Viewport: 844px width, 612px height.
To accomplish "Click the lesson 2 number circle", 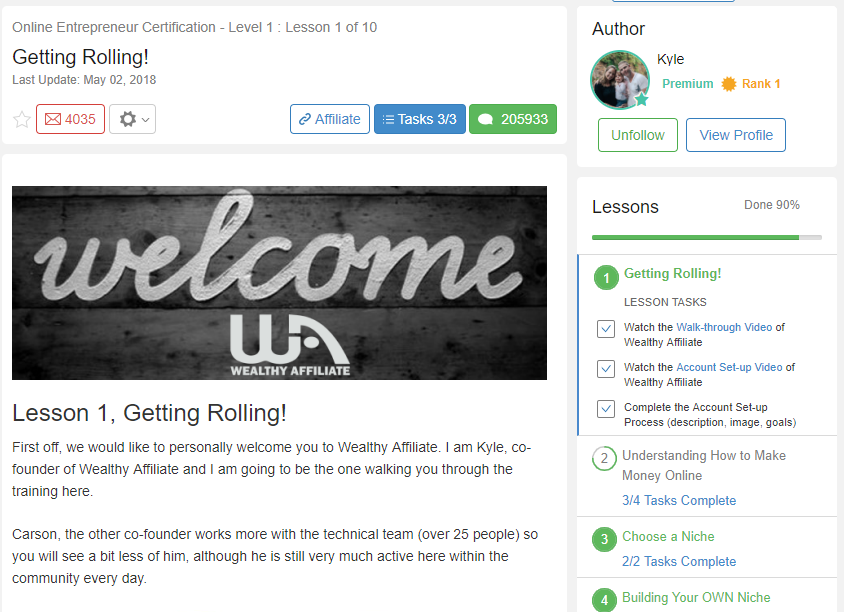I will (604, 459).
